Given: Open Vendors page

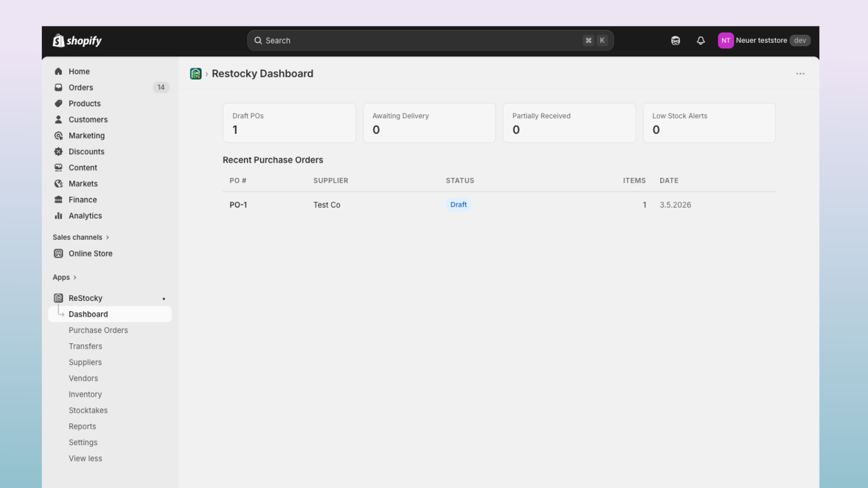Looking at the screenshot, I should [x=84, y=378].
